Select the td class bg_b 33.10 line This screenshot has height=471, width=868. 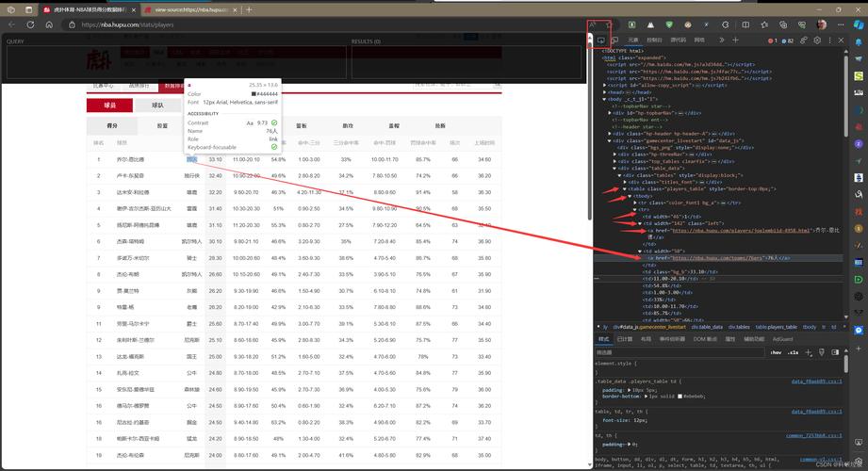point(680,271)
